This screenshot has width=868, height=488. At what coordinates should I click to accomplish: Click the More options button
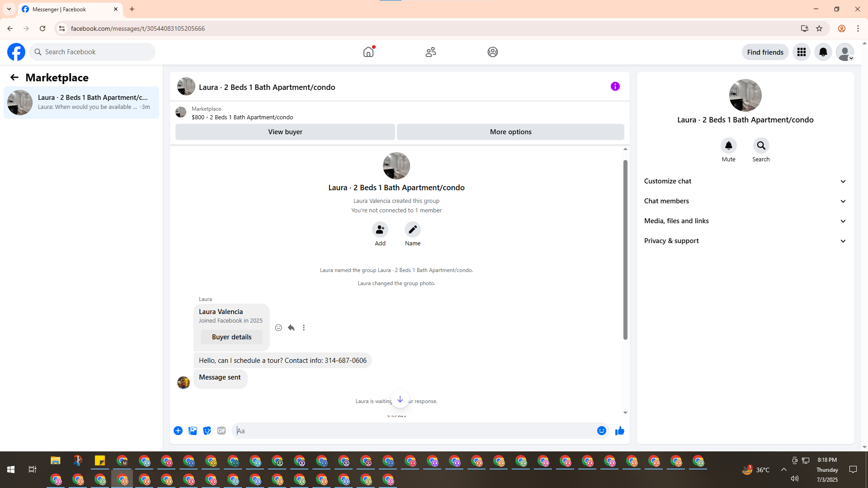point(510,132)
